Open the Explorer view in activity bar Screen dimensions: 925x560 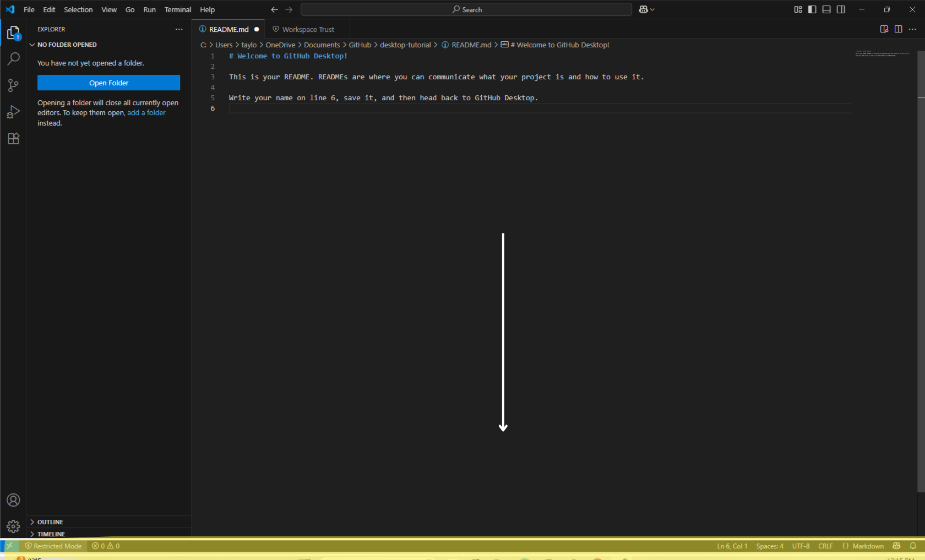pos(13,33)
